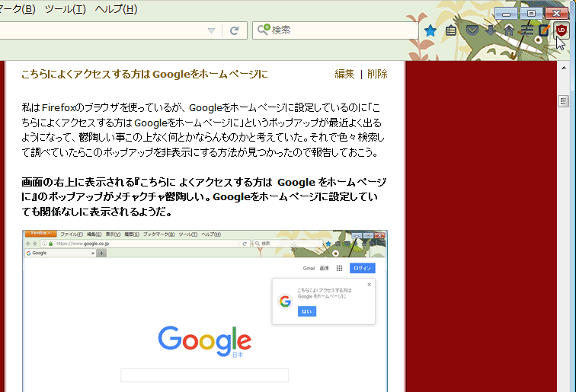Open the ツール(T) menu
Viewport: 576px width, 392px height.
65,9
